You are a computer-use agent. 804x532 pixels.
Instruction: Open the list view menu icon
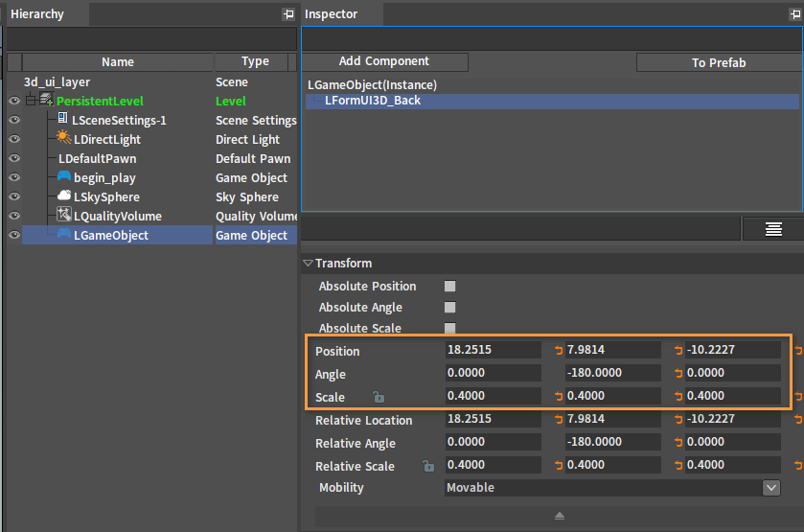tap(773, 229)
